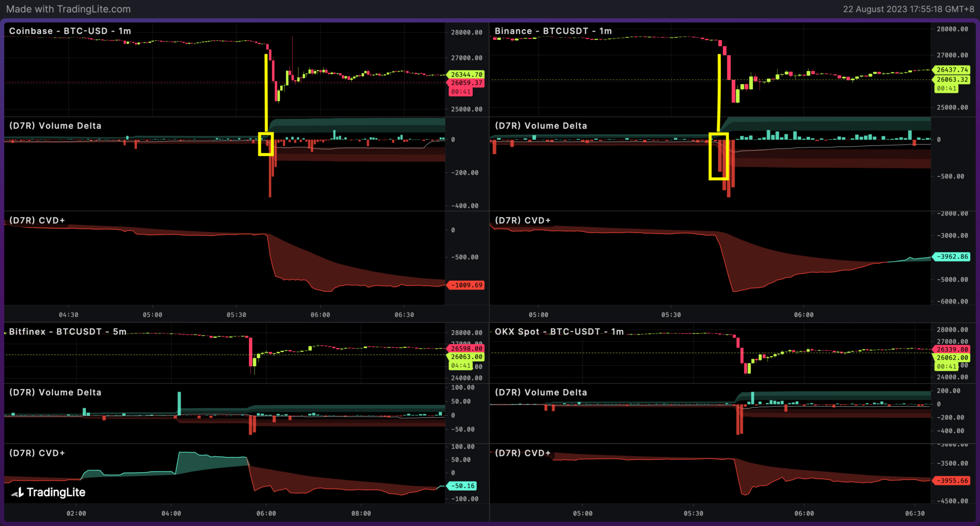Image resolution: width=980 pixels, height=526 pixels.
Task: Click the 26437.74 price tag on Binance
Action: (x=951, y=70)
